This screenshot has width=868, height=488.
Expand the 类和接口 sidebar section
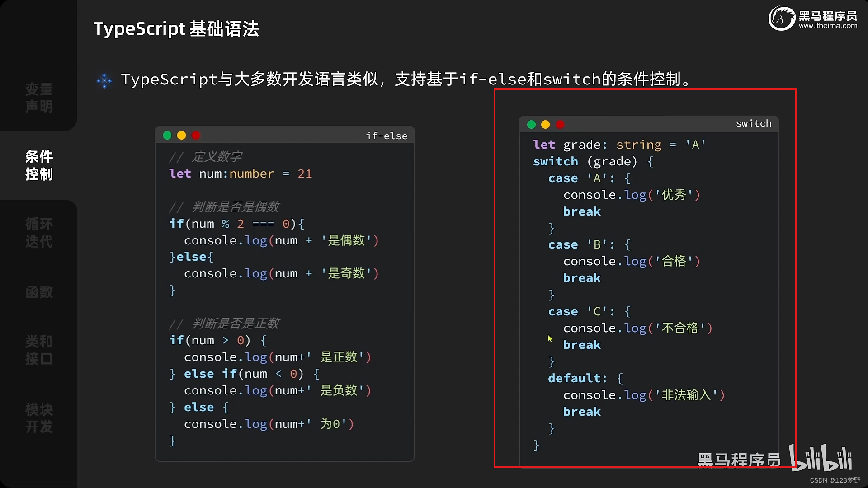tap(38, 350)
